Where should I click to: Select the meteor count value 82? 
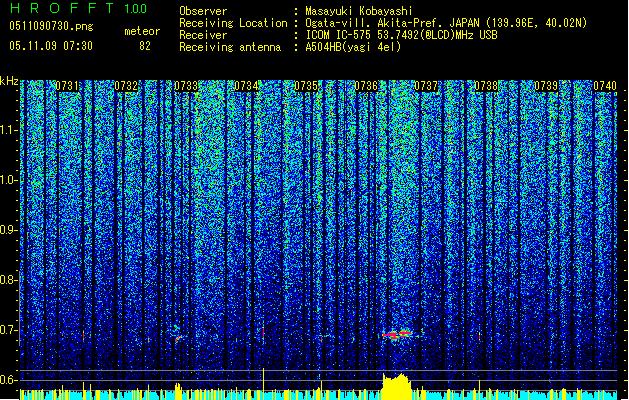pos(145,46)
